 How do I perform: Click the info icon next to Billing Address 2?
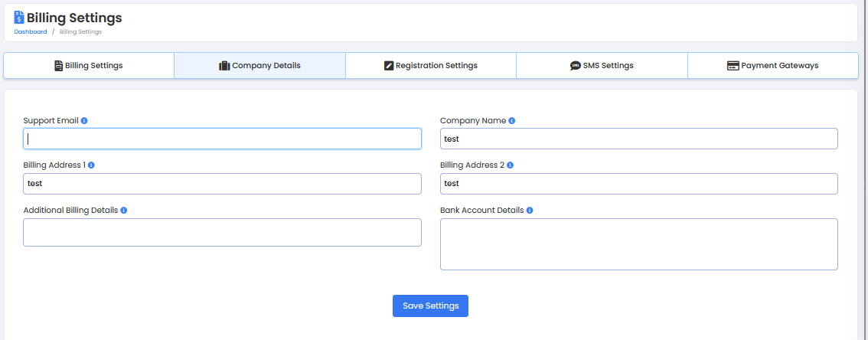click(511, 165)
